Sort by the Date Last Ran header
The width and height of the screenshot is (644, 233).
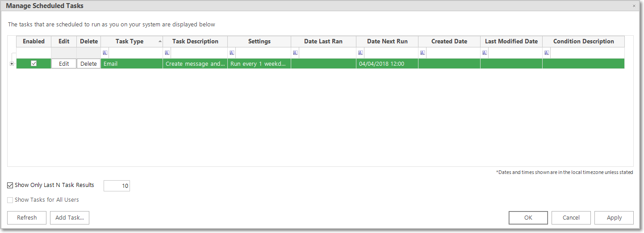[x=323, y=41]
